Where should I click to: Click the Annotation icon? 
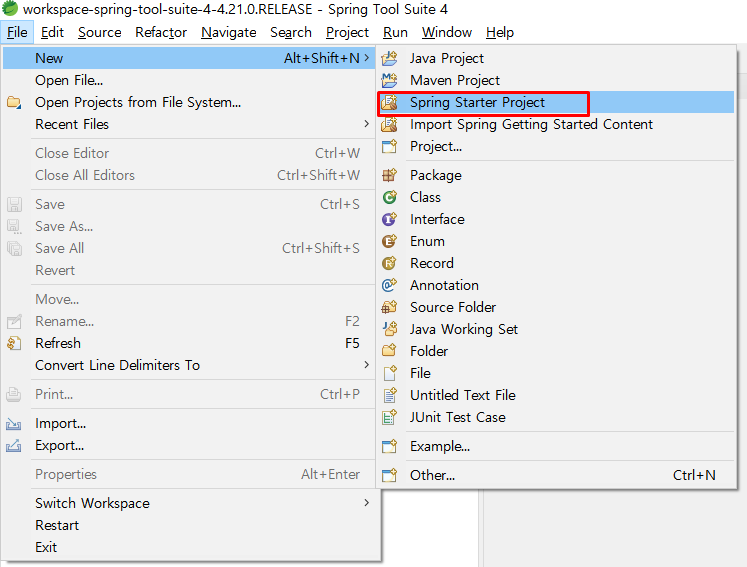pyautogui.click(x=389, y=285)
